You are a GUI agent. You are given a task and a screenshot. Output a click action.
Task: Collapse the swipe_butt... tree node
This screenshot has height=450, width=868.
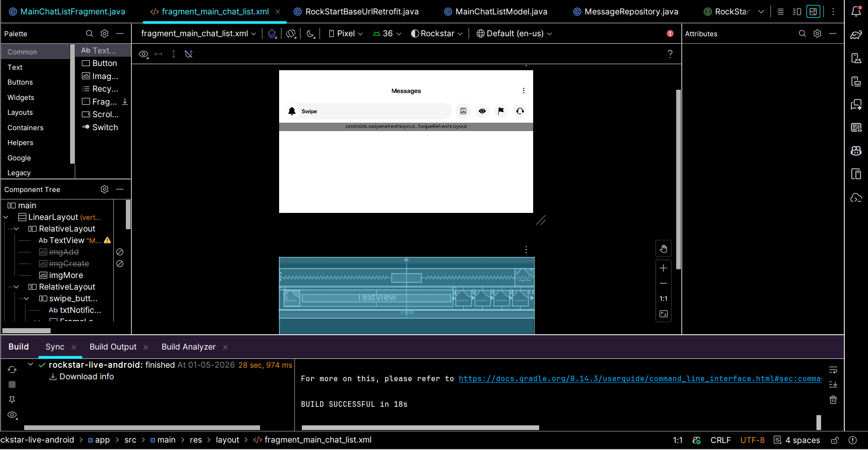click(x=26, y=298)
